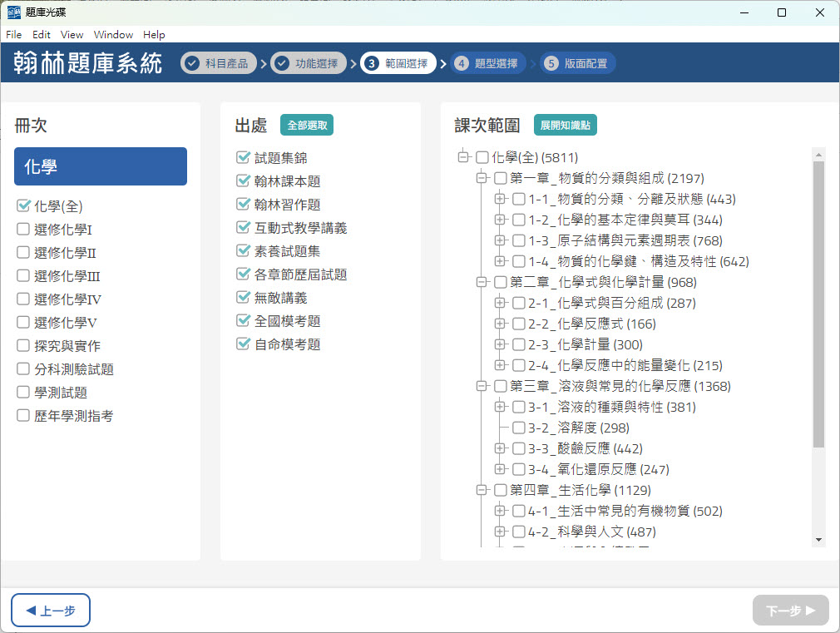Image resolution: width=840 pixels, height=633 pixels.
Task: Select the 2-4_化學反應中的能量變化 (215) row
Action: point(625,365)
